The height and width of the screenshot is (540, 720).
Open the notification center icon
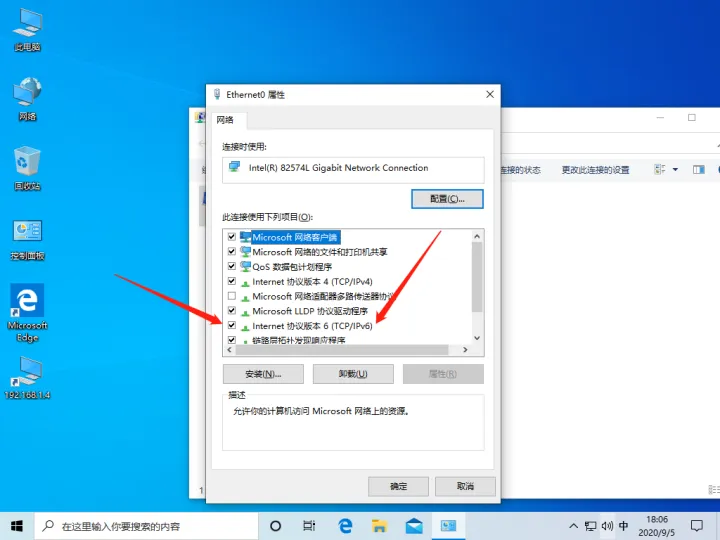click(x=697, y=526)
